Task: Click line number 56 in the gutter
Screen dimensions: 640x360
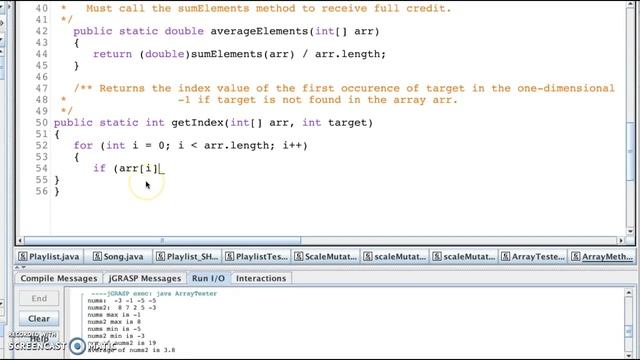Action: pos(41,191)
